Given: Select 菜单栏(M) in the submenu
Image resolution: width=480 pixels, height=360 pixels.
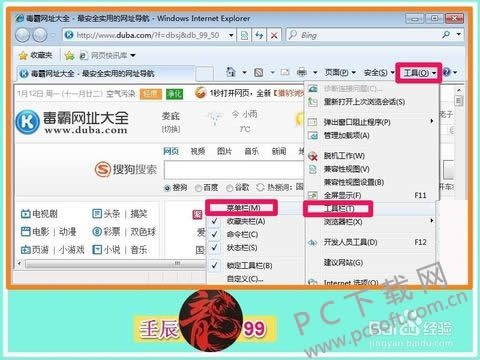Looking at the screenshot, I should pos(243,208).
